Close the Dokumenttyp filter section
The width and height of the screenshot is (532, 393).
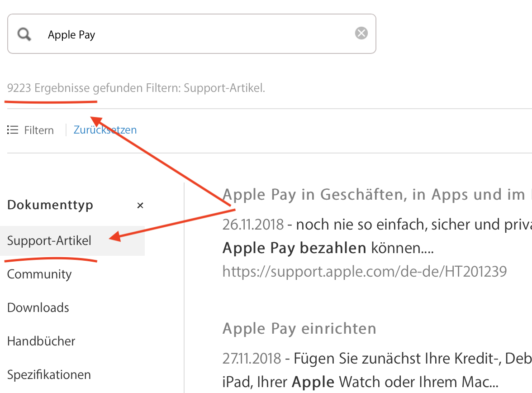(140, 205)
